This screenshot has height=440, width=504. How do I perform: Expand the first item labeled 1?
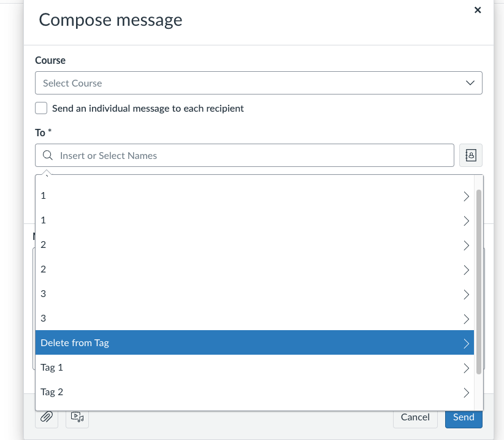coord(254,196)
